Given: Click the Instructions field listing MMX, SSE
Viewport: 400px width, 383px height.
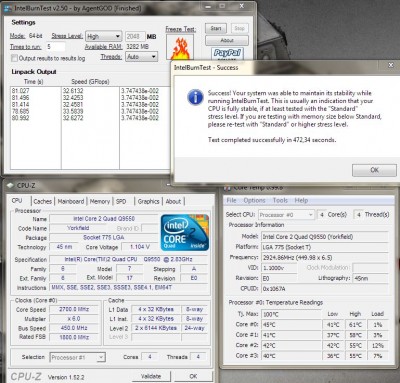Looking at the screenshot, I should pos(129,287).
